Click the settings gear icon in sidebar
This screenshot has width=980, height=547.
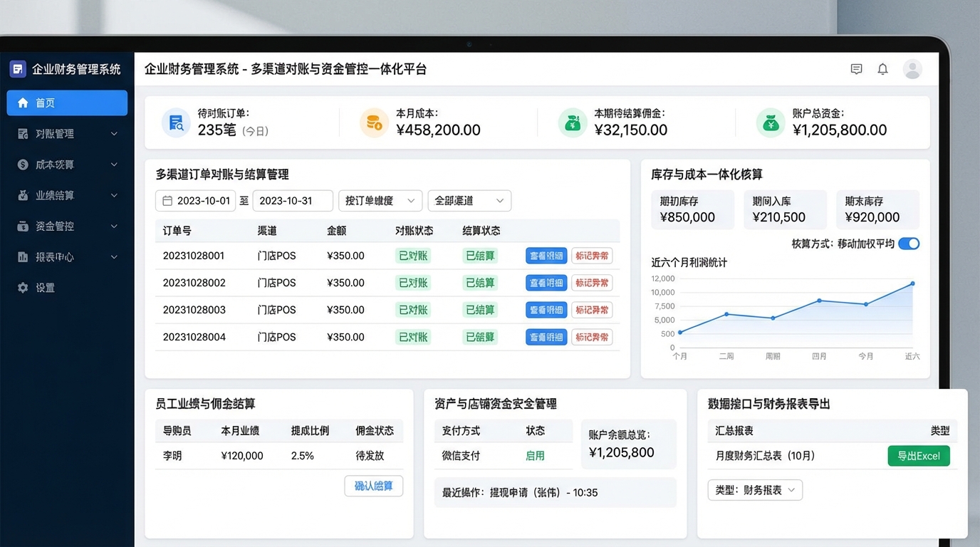click(x=23, y=288)
